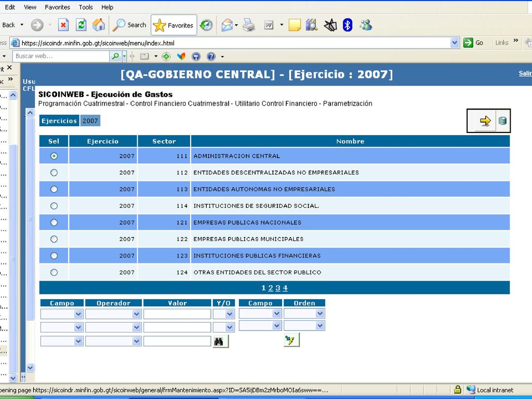The height and width of the screenshot is (399, 532).
Task: Click the Salir link in the header
Action: coord(525,73)
